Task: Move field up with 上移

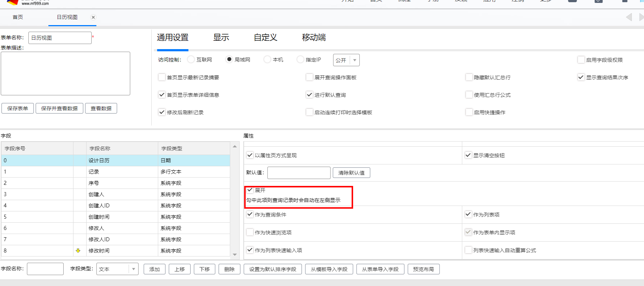Action: (x=180, y=269)
